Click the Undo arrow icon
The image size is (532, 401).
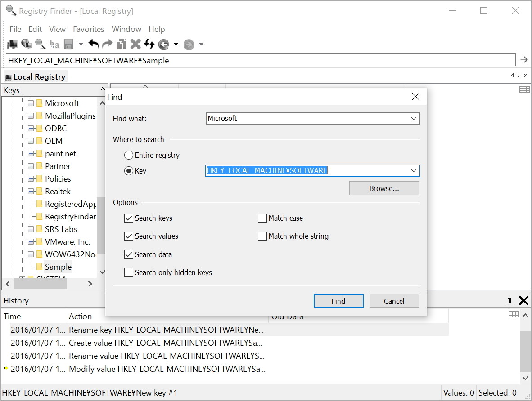tap(94, 44)
